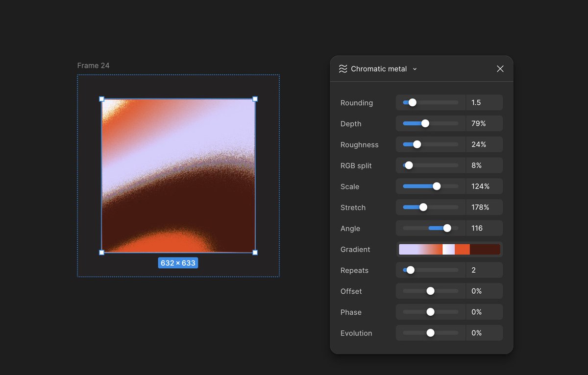Click the RGB split value field 8%
Viewport: 588px width, 375px height.
tap(484, 165)
